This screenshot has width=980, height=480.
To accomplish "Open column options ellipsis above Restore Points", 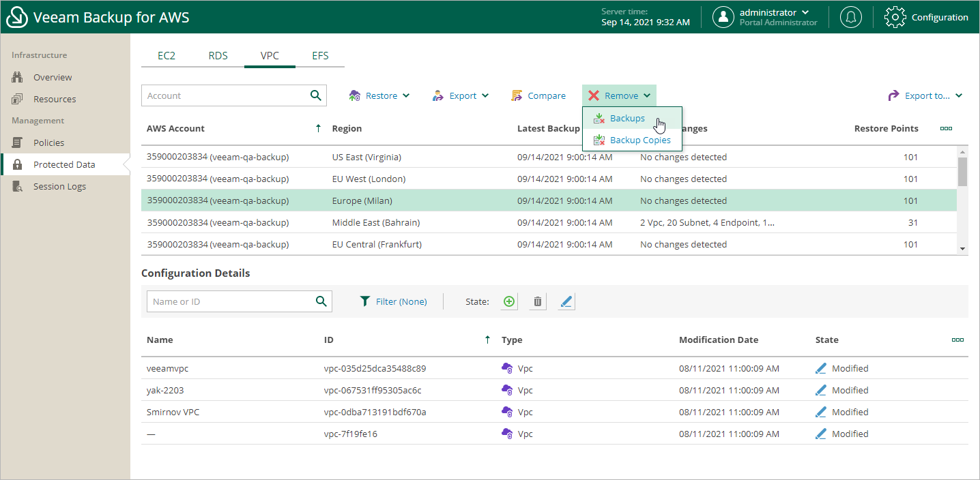I will coord(946,127).
